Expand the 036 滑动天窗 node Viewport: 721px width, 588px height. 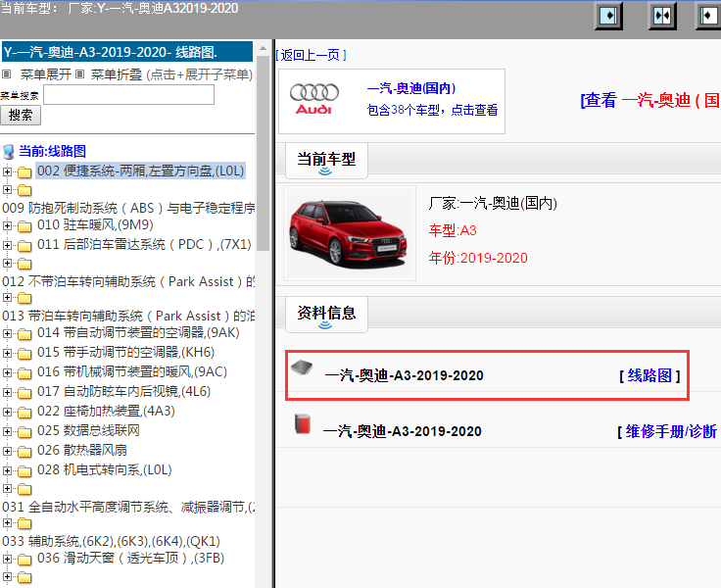coord(7,559)
